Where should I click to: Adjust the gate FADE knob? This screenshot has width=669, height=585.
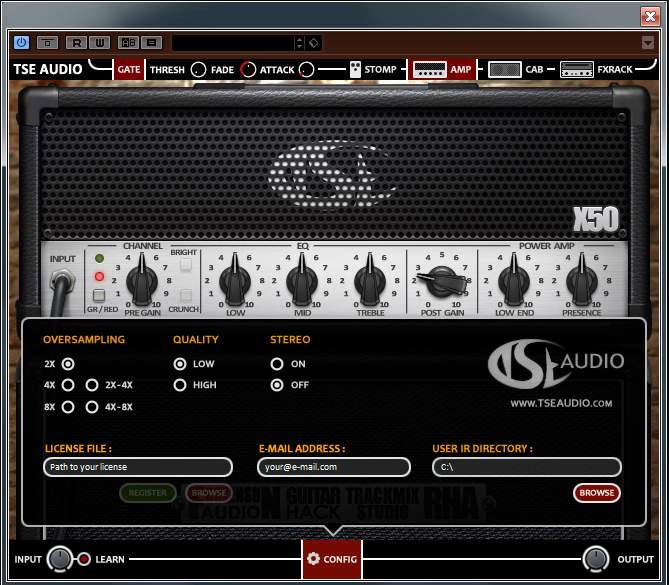pyautogui.click(x=248, y=70)
